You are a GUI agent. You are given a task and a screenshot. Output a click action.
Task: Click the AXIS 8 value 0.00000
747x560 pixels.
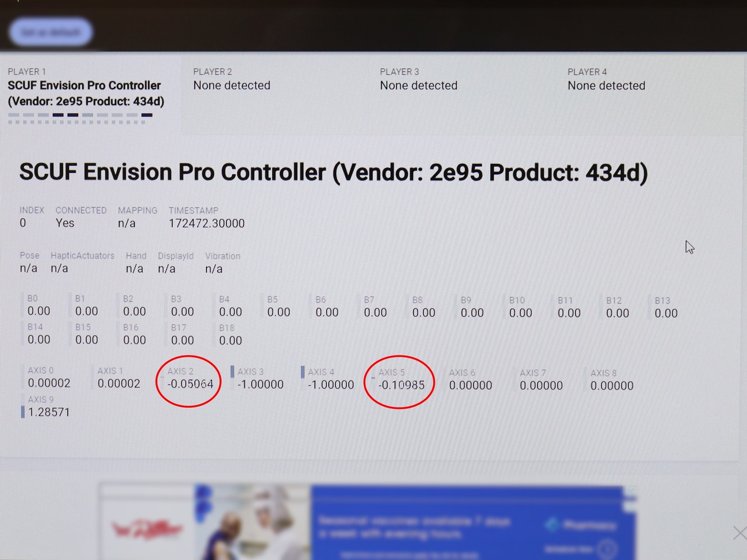612,386
